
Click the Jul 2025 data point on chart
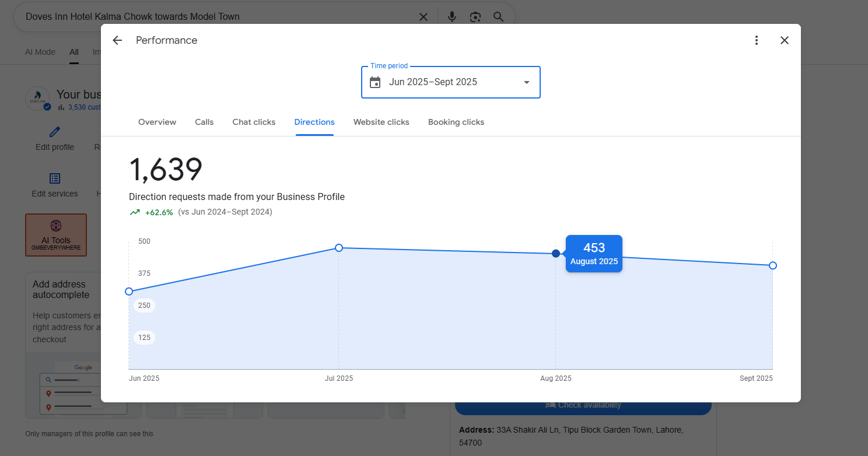339,248
